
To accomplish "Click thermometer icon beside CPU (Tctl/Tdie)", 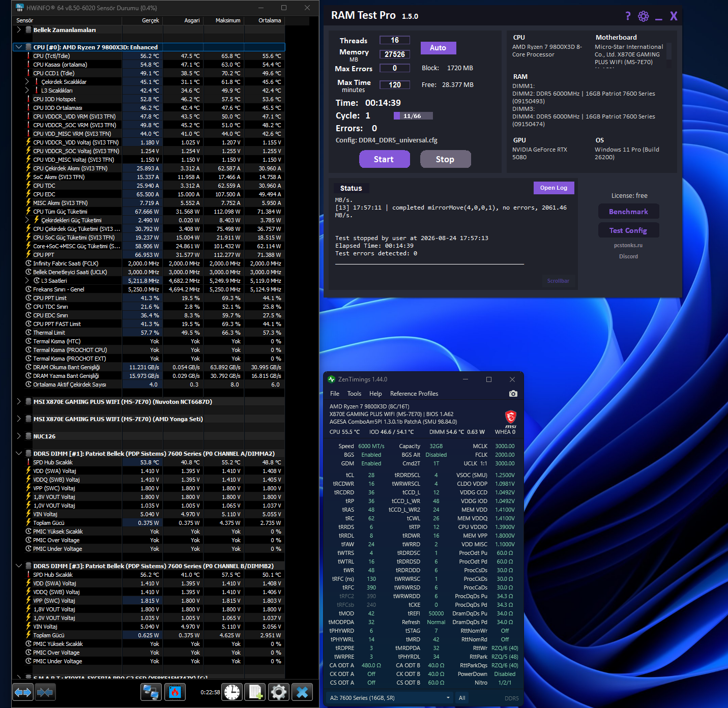I will click(x=28, y=56).
